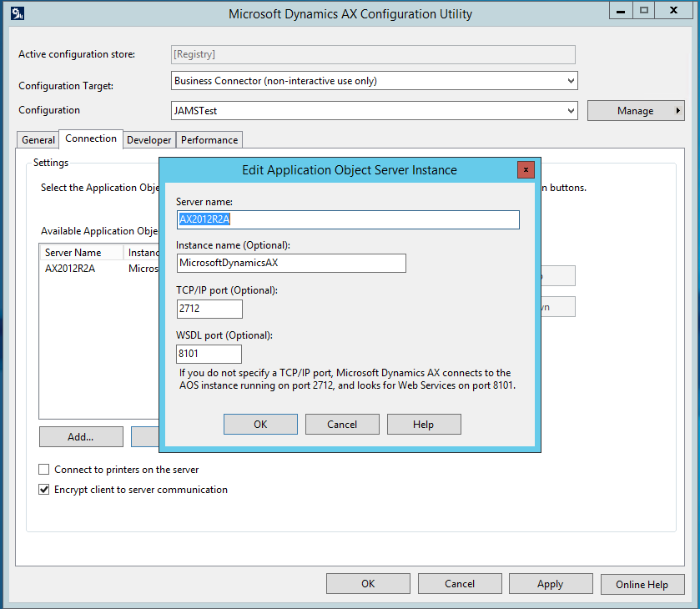
Task: Select the Performance tab
Action: point(209,140)
